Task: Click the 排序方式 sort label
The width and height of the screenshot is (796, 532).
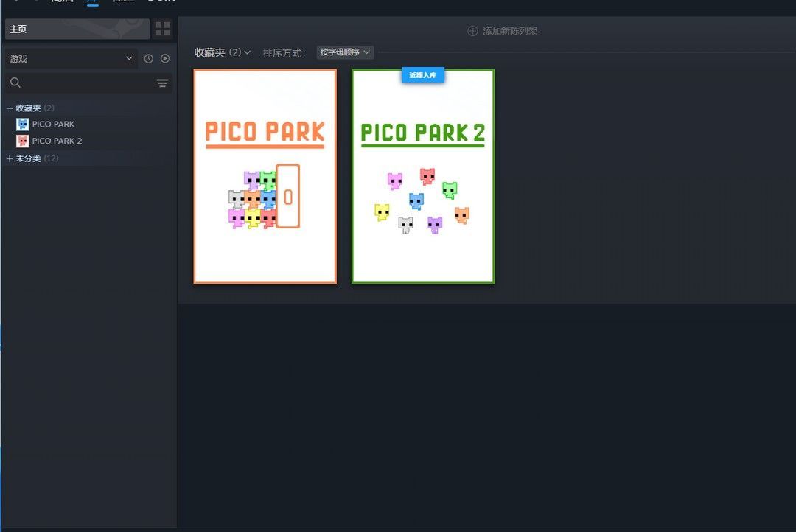Action: point(284,53)
